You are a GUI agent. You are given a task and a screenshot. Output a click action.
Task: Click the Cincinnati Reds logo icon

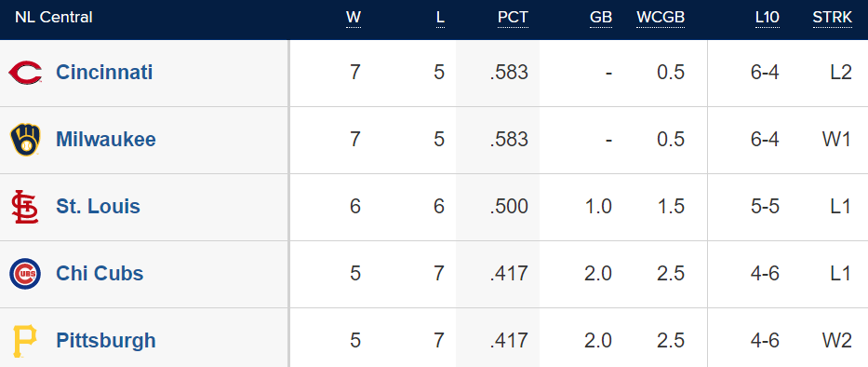click(25, 74)
